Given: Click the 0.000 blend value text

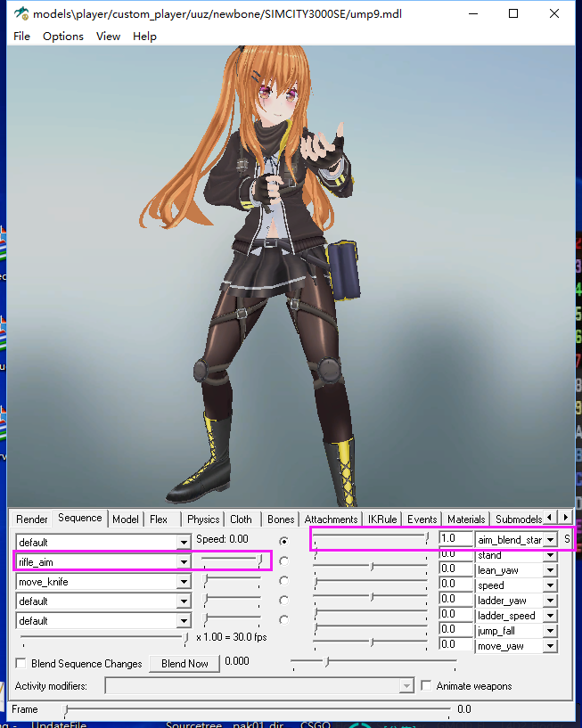Looking at the screenshot, I should point(237,661).
